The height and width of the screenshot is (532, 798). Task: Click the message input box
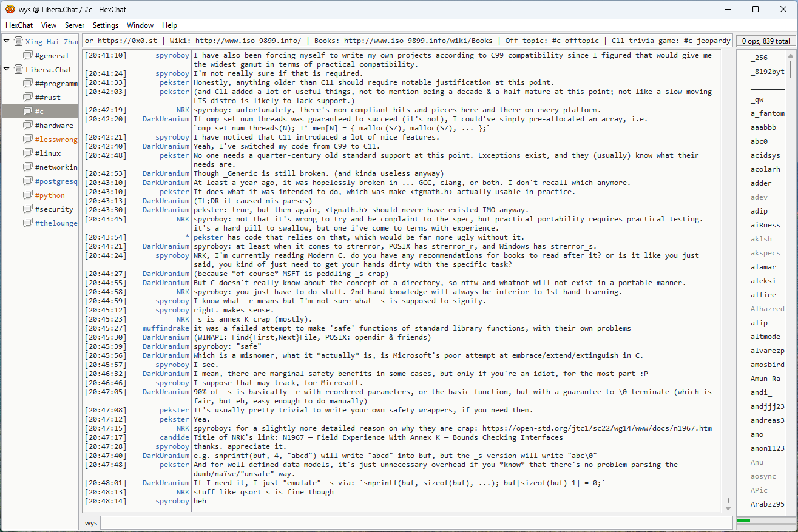point(416,523)
